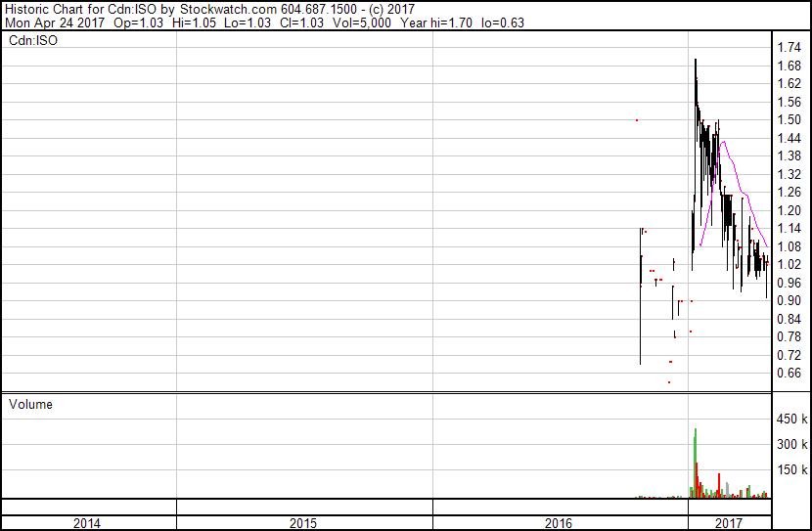Select the 2015 year on time axis

pos(303,523)
